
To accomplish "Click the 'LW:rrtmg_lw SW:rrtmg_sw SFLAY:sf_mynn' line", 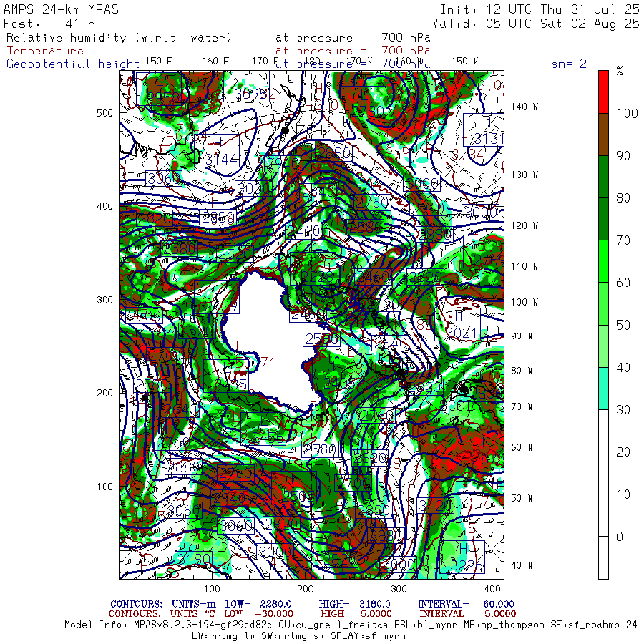I will (x=298, y=636).
